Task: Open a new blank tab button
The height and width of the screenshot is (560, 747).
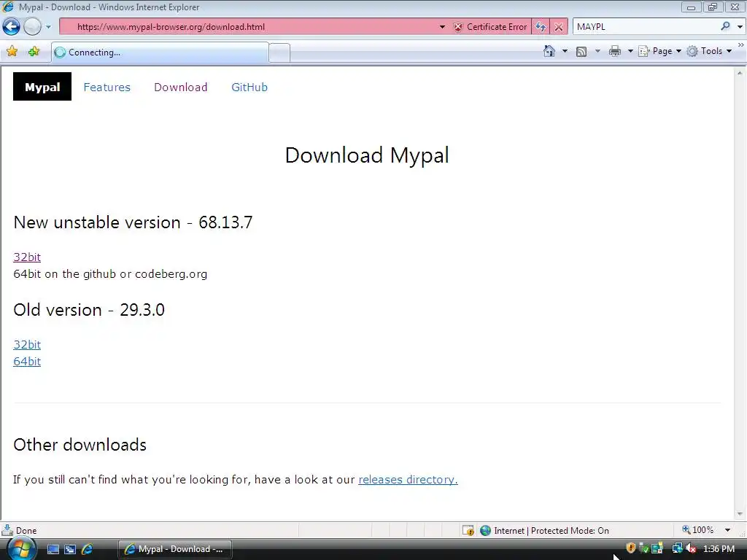Action: point(279,52)
